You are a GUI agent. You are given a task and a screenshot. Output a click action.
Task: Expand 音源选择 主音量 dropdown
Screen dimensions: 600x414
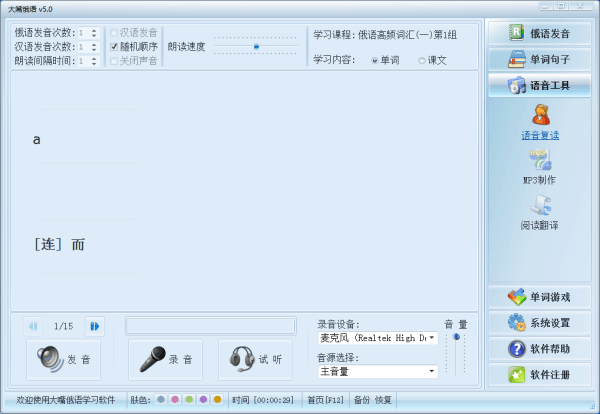[x=432, y=372]
